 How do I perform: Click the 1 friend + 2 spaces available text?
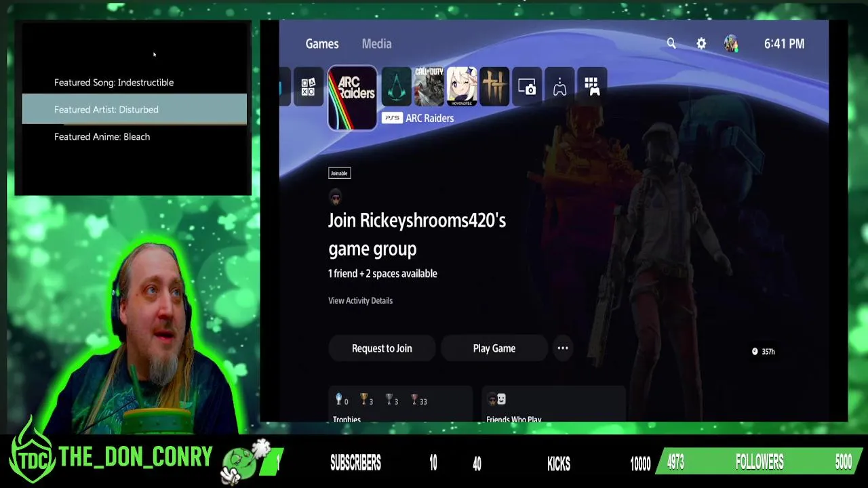click(382, 273)
